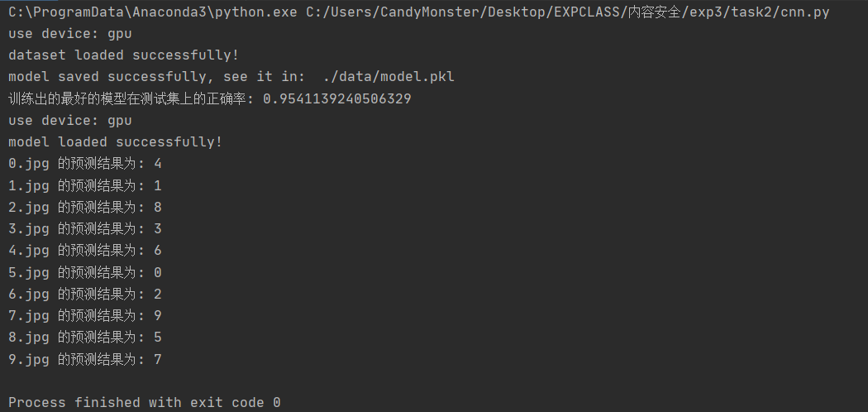
Task: Select the 4.jpg prediction result line
Action: [x=84, y=250]
